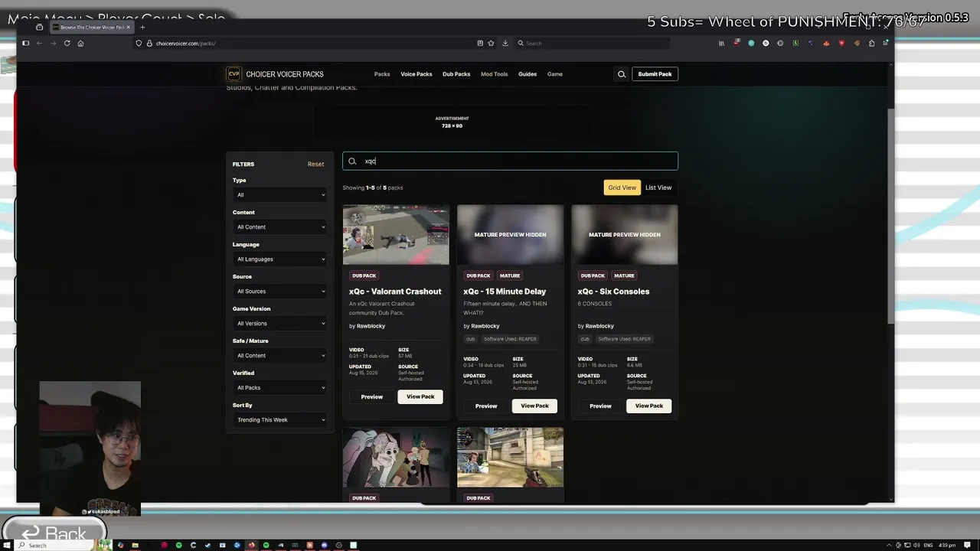
Task: Open the Voice Packs nav item
Action: (416, 74)
